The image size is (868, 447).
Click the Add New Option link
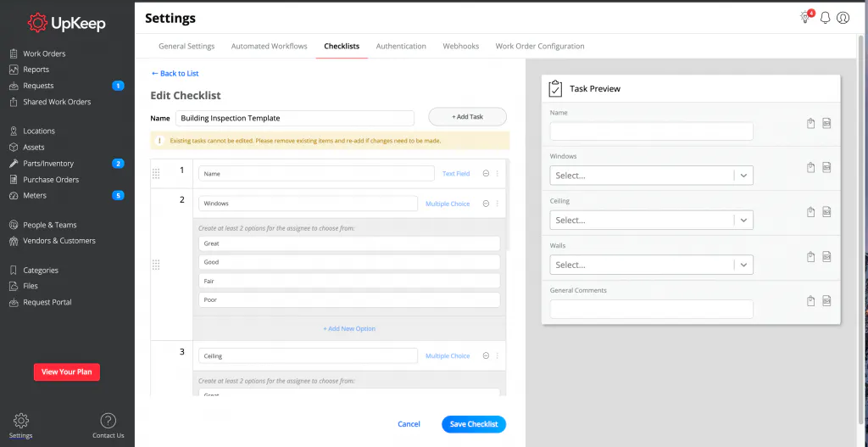(x=349, y=328)
